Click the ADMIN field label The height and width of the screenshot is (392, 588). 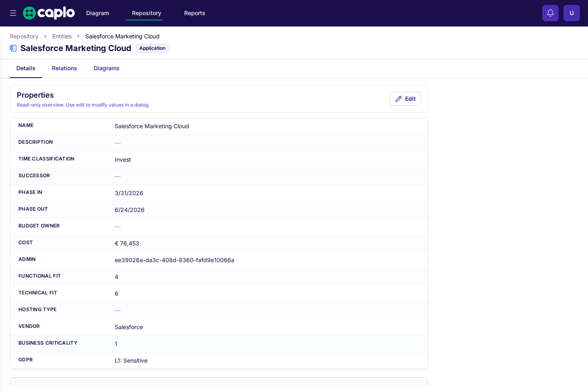(x=27, y=259)
